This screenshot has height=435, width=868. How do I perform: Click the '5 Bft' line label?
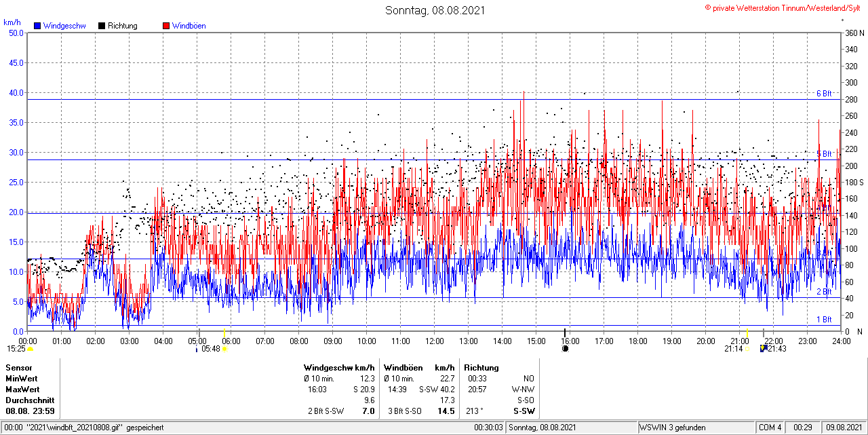click(x=824, y=154)
